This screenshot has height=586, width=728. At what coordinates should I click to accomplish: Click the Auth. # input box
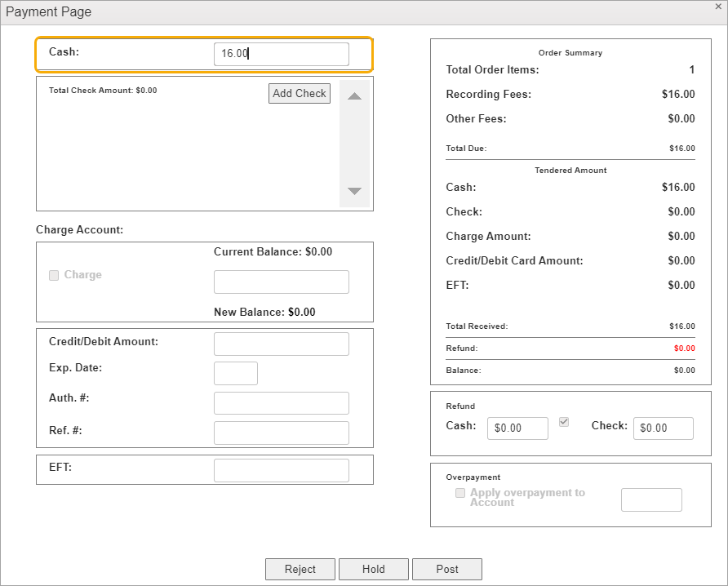click(x=281, y=403)
